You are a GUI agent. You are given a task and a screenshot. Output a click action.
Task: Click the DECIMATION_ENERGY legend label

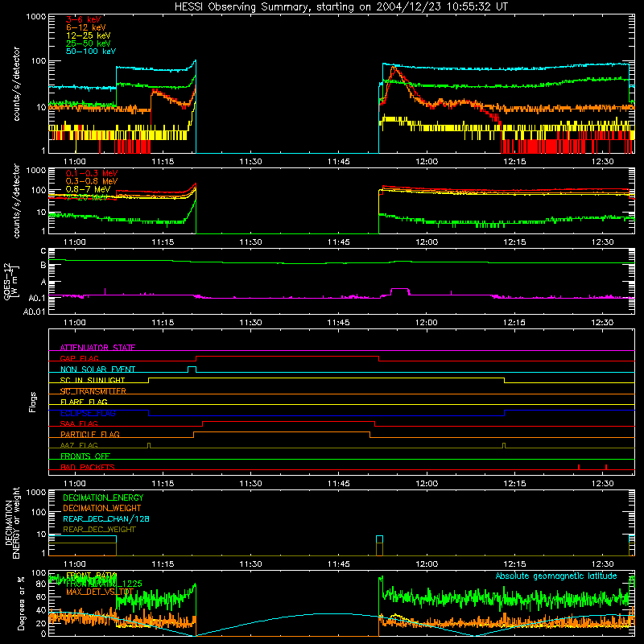[103, 497]
